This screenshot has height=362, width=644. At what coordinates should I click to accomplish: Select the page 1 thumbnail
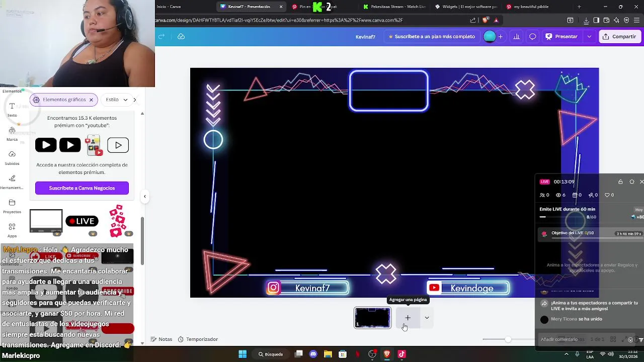point(372,318)
